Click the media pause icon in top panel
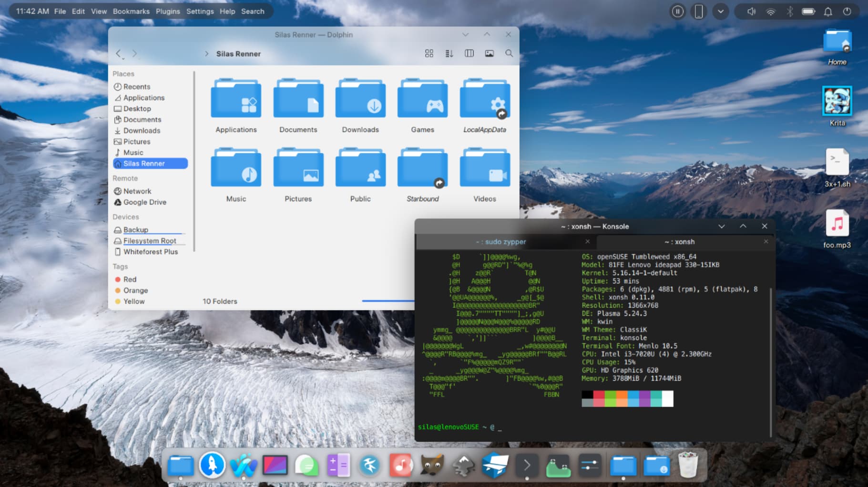Screen dimensions: 868x487 pos(677,11)
